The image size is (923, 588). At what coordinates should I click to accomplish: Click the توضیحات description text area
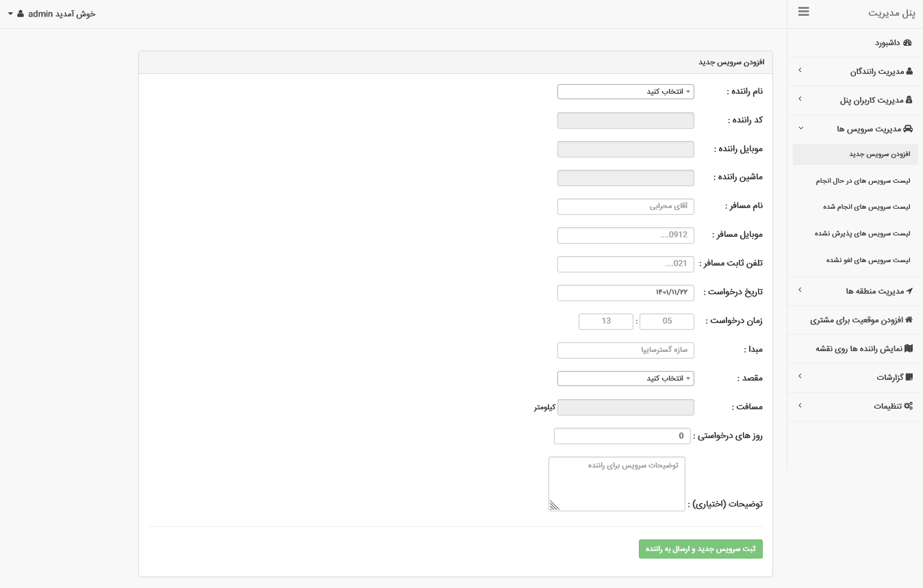pos(617,484)
